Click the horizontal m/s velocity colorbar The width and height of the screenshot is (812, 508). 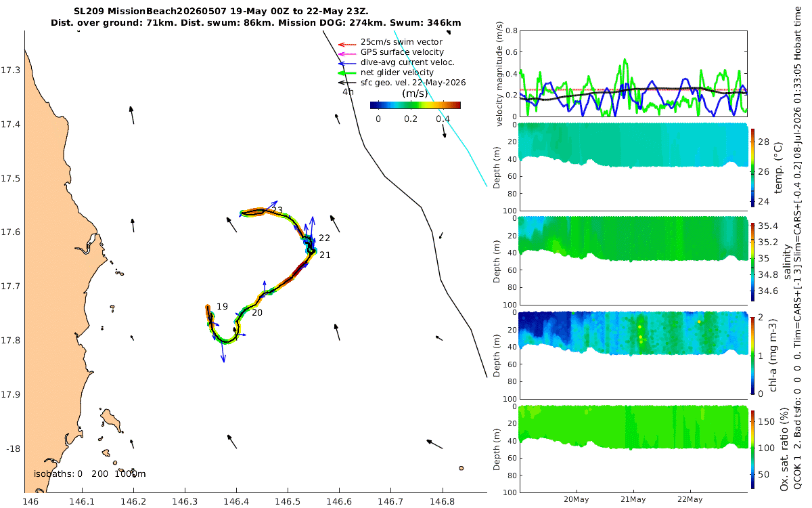tap(415, 105)
